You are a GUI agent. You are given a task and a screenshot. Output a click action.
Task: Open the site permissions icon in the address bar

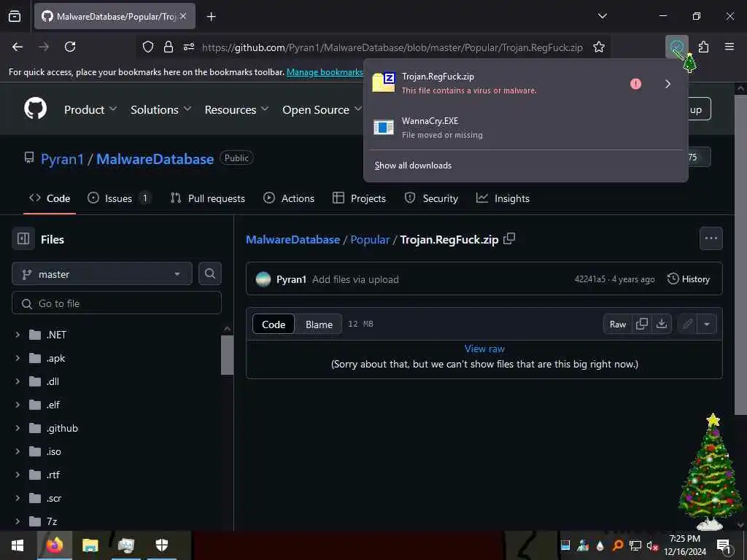click(x=189, y=47)
